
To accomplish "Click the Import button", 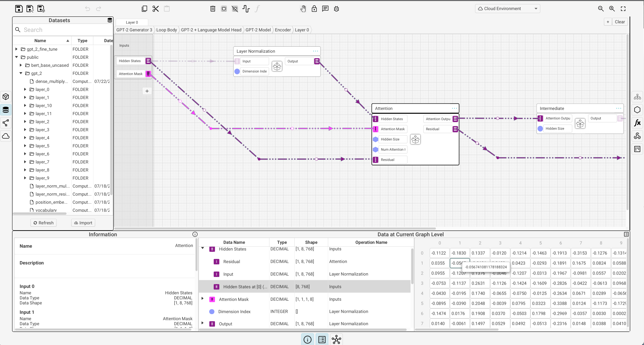I will [x=83, y=223].
